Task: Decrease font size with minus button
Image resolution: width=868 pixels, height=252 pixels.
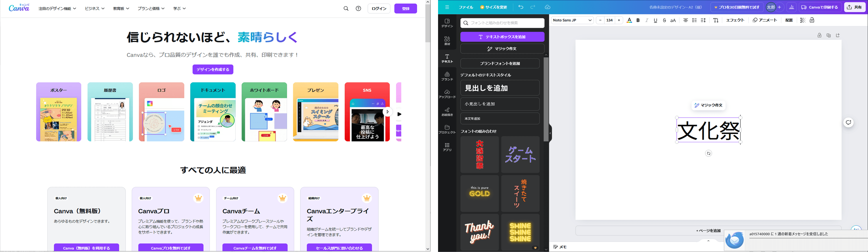Action: 600,20
